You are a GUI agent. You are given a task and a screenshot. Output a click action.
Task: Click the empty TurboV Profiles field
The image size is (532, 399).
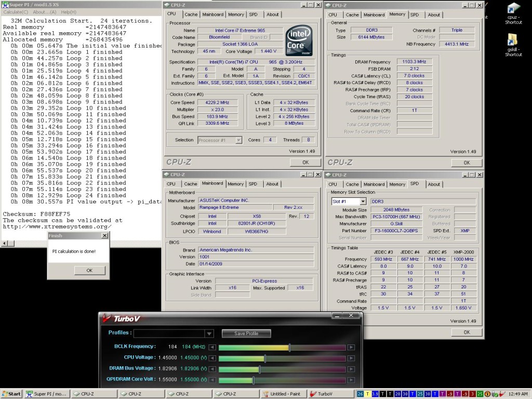tap(170, 334)
